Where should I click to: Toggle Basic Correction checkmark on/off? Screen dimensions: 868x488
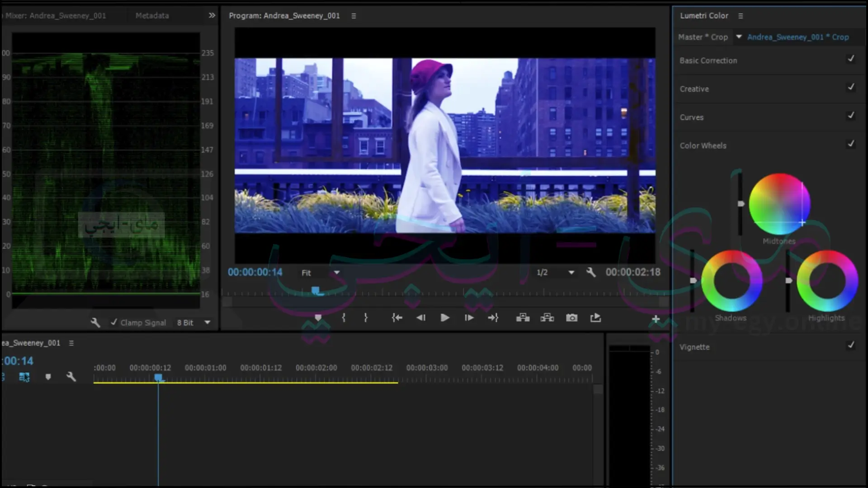pos(851,60)
